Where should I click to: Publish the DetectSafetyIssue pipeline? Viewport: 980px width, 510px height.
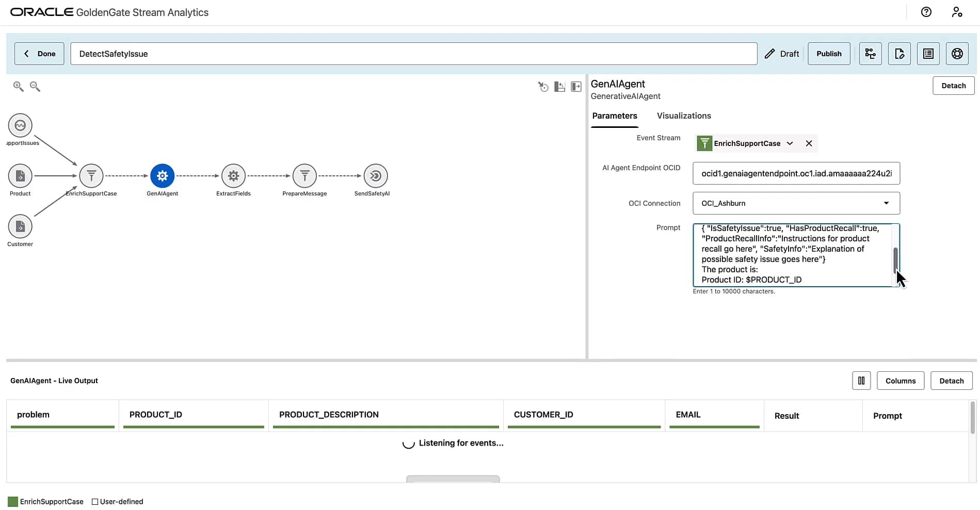coord(829,53)
